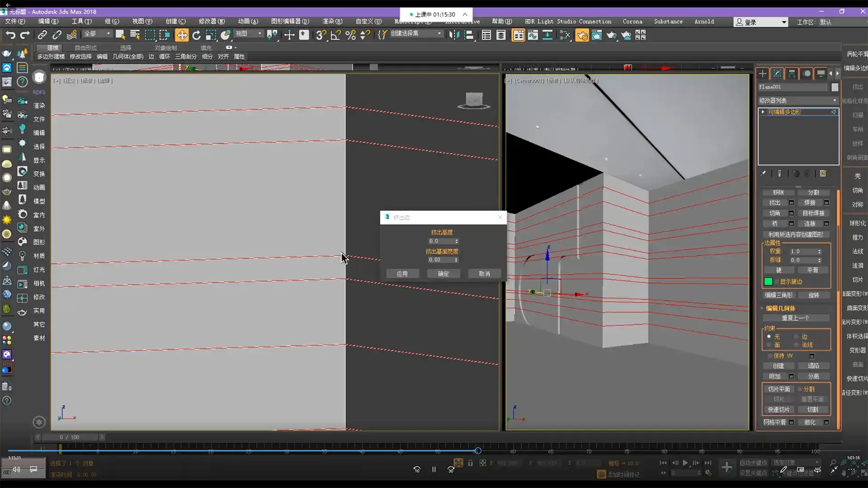The image size is (868, 488).
Task: Expand the 可编辑多边形 modifier entry
Action: pyautogui.click(x=763, y=112)
